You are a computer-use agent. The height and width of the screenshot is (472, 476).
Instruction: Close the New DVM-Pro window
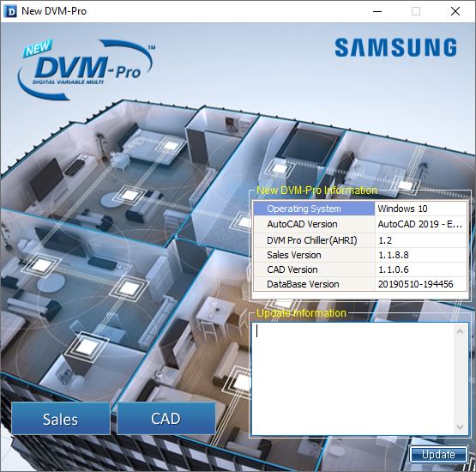[455, 11]
